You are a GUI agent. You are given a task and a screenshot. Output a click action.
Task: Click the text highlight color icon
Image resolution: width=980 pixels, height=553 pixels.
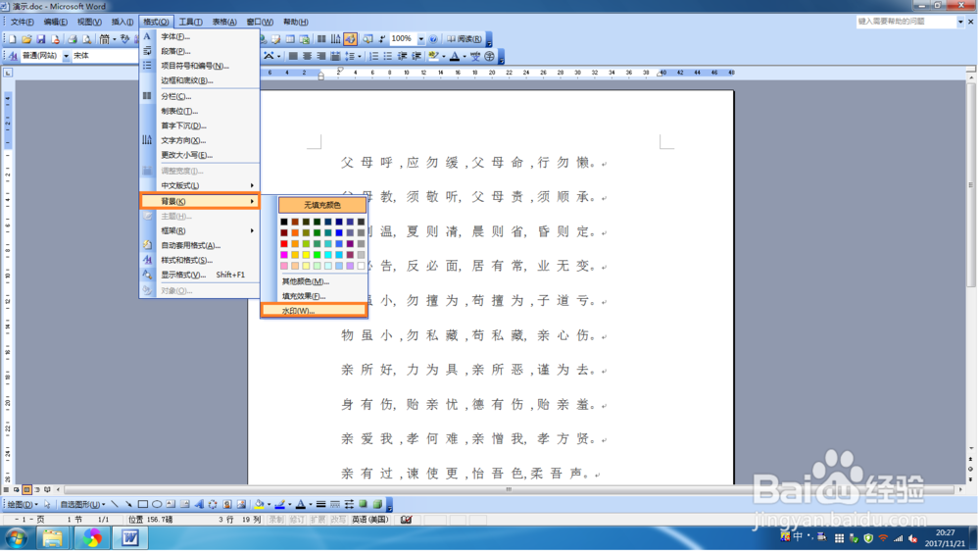coord(434,56)
